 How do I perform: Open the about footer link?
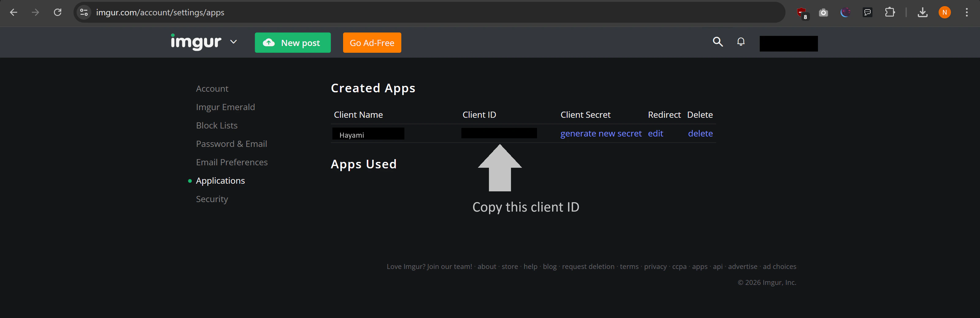pos(486,266)
